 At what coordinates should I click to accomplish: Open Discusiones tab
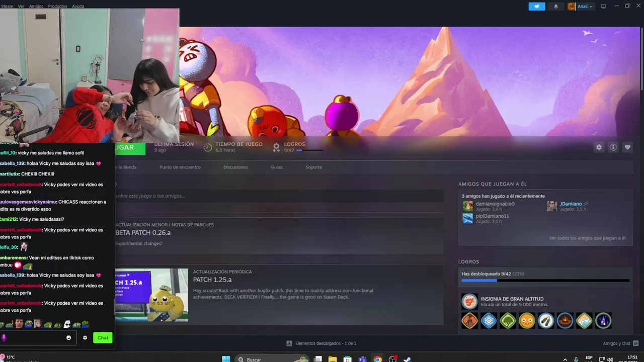[x=235, y=167]
